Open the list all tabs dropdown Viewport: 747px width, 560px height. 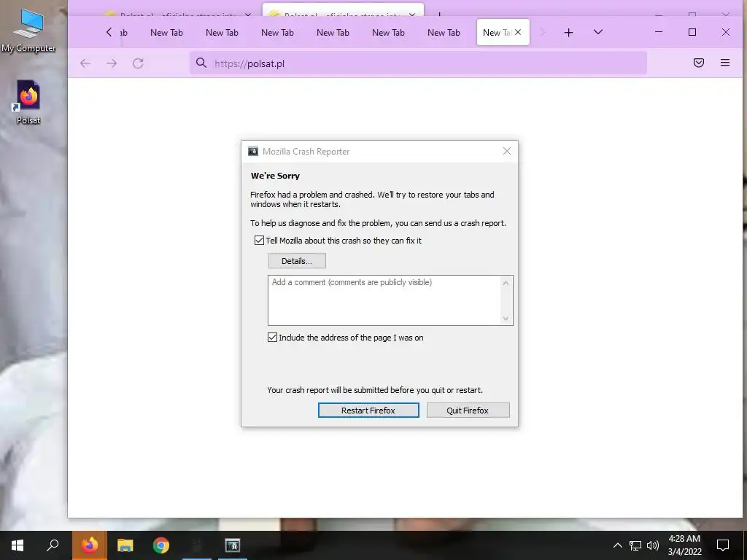(598, 32)
